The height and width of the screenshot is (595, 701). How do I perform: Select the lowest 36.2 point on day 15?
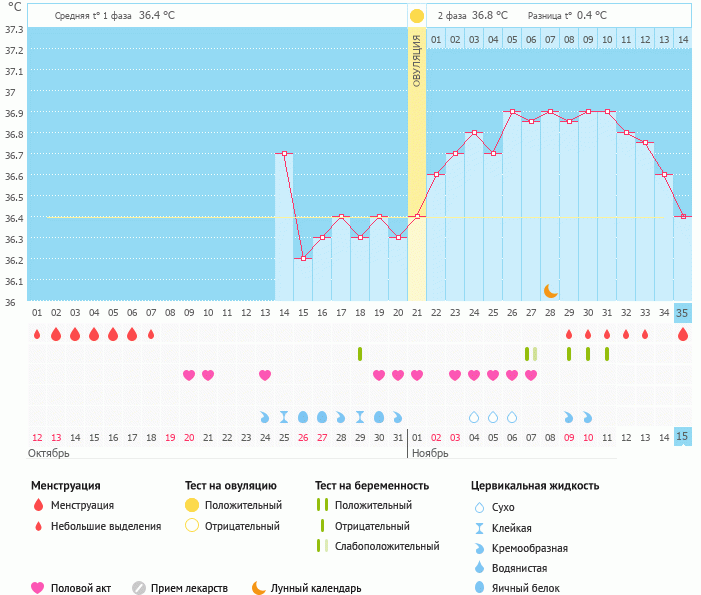tap(303, 259)
